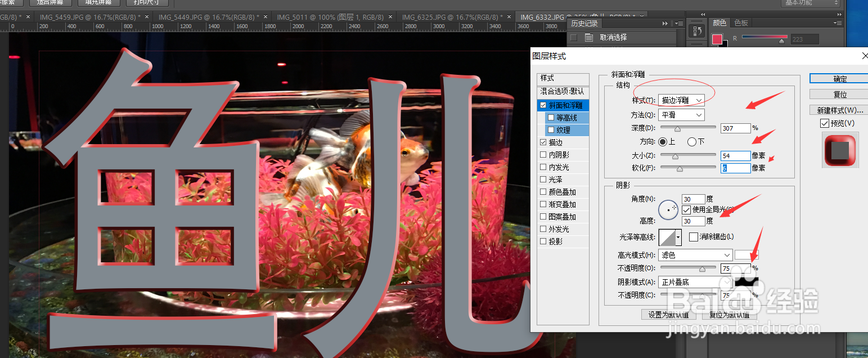
Task: Pick the white highlight color swatch
Action: coord(746,255)
